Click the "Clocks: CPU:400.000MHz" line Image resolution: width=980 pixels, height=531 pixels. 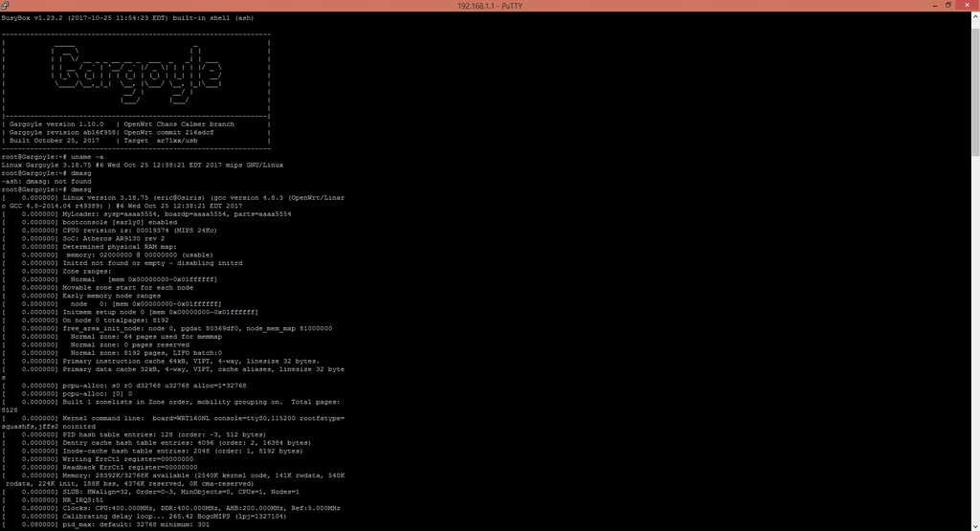tap(170, 508)
